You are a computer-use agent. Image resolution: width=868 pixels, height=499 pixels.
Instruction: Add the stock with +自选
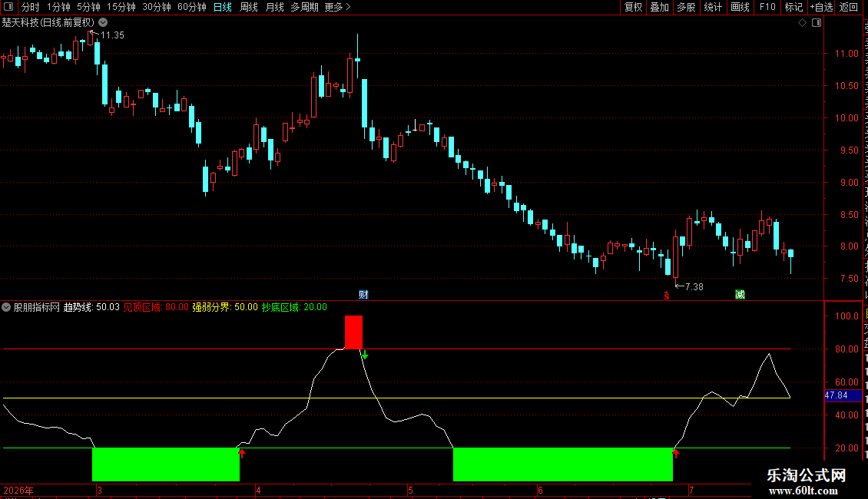point(821,7)
